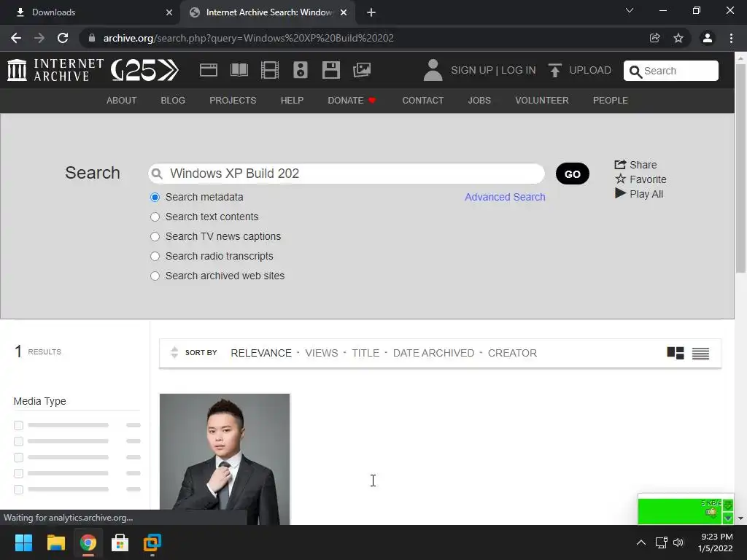The width and height of the screenshot is (747, 560).
Task: Switch to the Downloads browser tab
Action: pyautogui.click(x=90, y=12)
